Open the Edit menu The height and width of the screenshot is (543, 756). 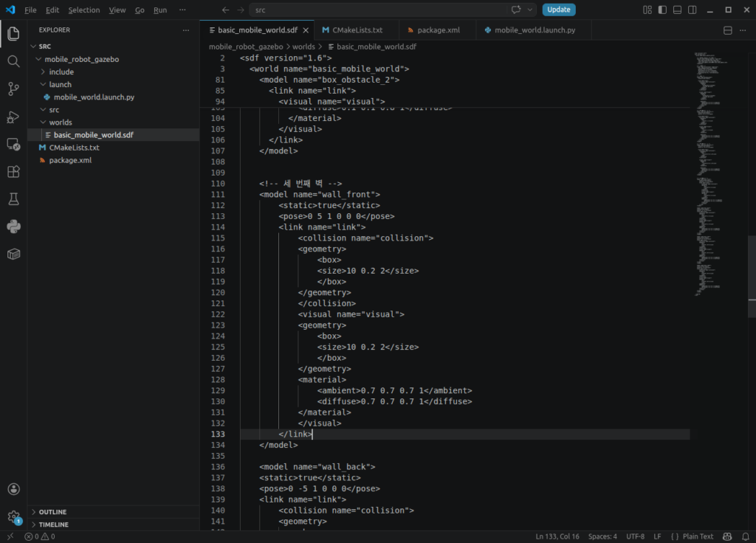(52, 10)
